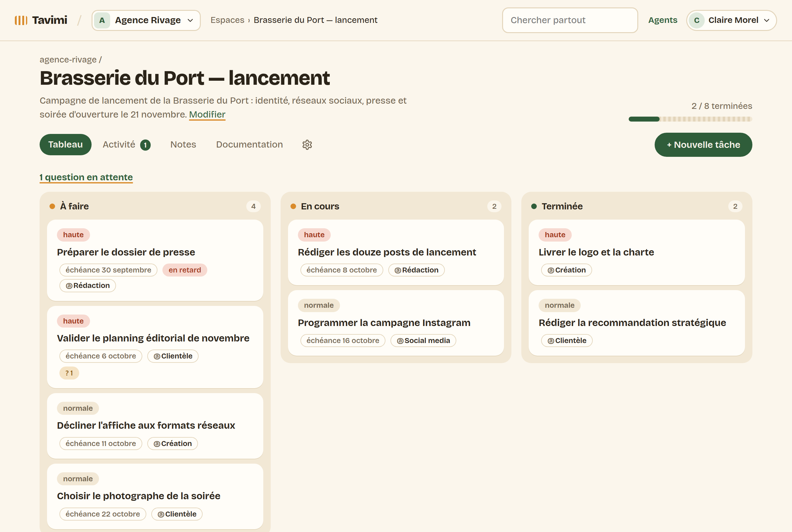This screenshot has height=532, width=792.
Task: Click the Modifier description link
Action: click(207, 115)
